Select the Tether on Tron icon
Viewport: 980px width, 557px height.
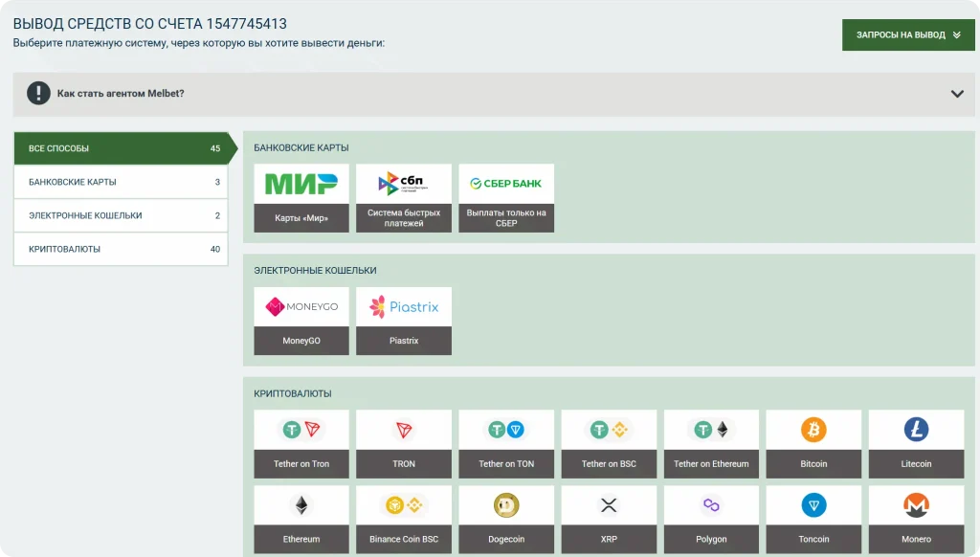301,430
